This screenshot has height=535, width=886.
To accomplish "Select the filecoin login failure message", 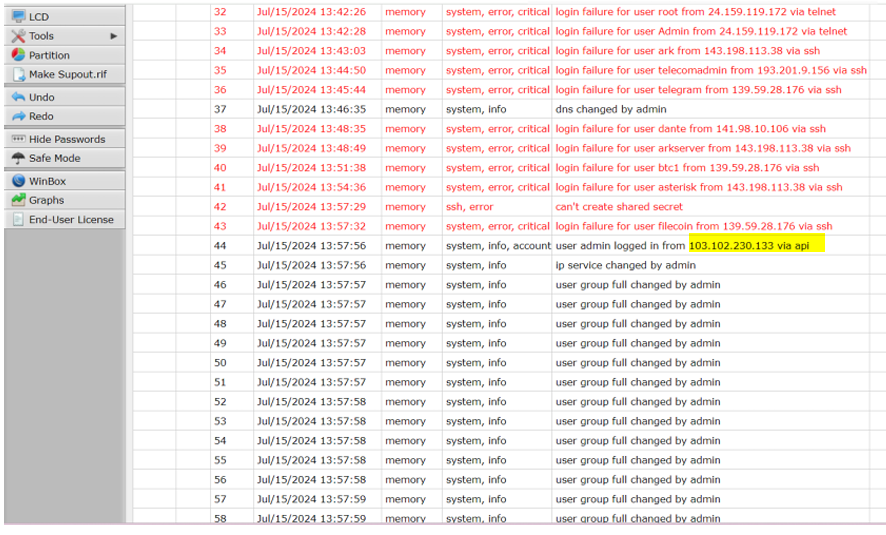I will (x=694, y=226).
